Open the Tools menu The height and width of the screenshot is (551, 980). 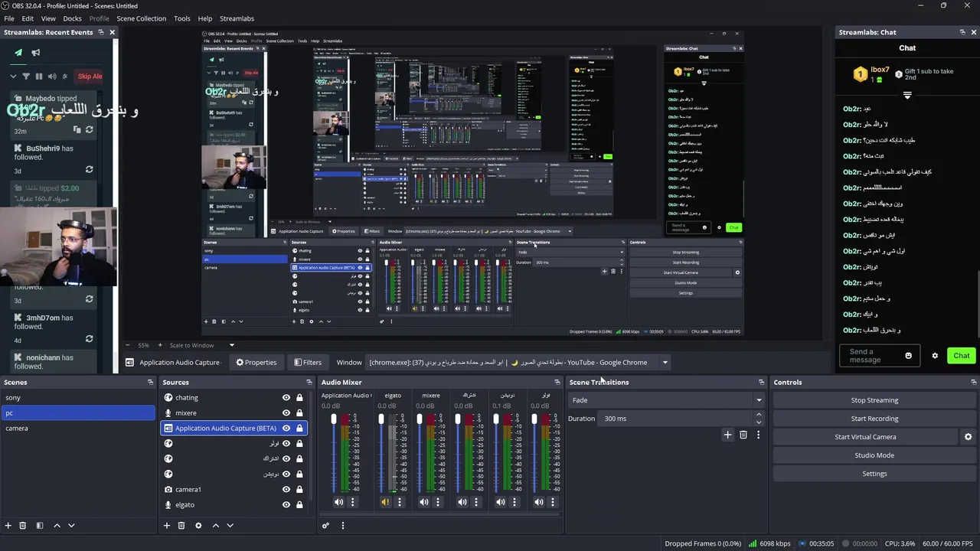point(182,18)
